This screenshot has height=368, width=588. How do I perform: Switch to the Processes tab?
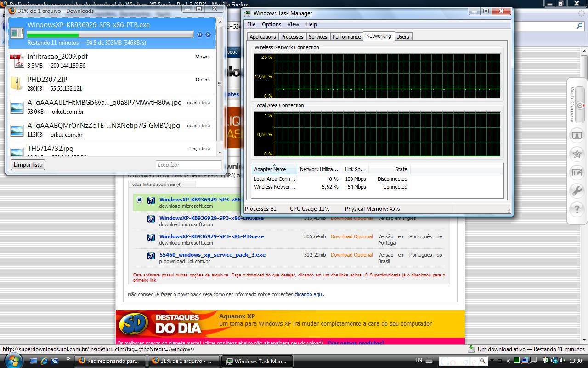pos(292,37)
